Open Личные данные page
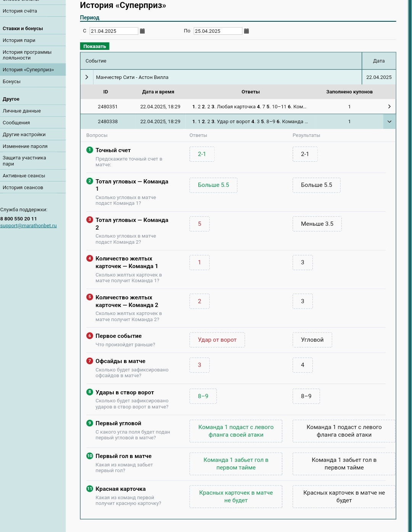This screenshot has height=532, width=412. (x=22, y=111)
